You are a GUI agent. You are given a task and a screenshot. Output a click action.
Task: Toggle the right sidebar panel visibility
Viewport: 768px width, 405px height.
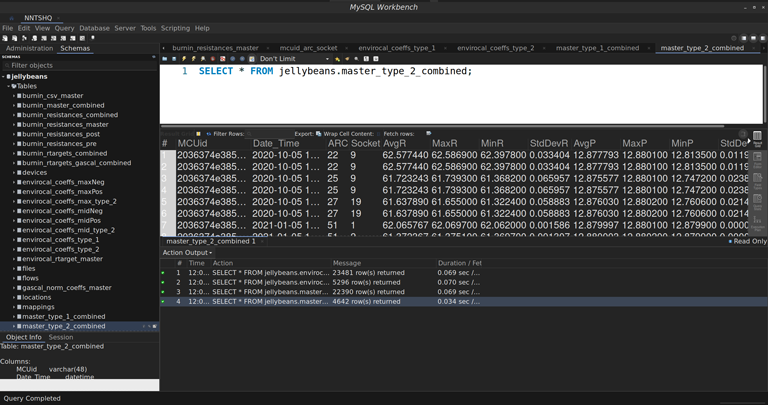click(763, 38)
